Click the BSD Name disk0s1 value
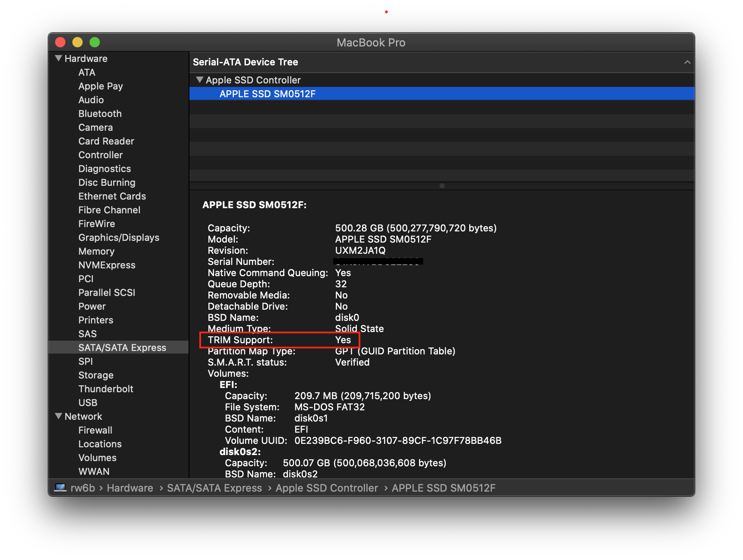This screenshot has width=743, height=560. (311, 418)
